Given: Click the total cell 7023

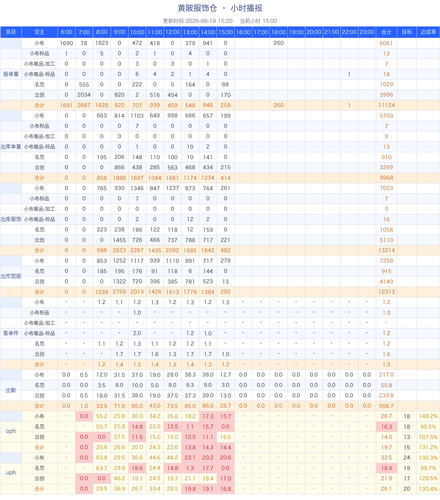Looking at the screenshot, I should 386,188.
